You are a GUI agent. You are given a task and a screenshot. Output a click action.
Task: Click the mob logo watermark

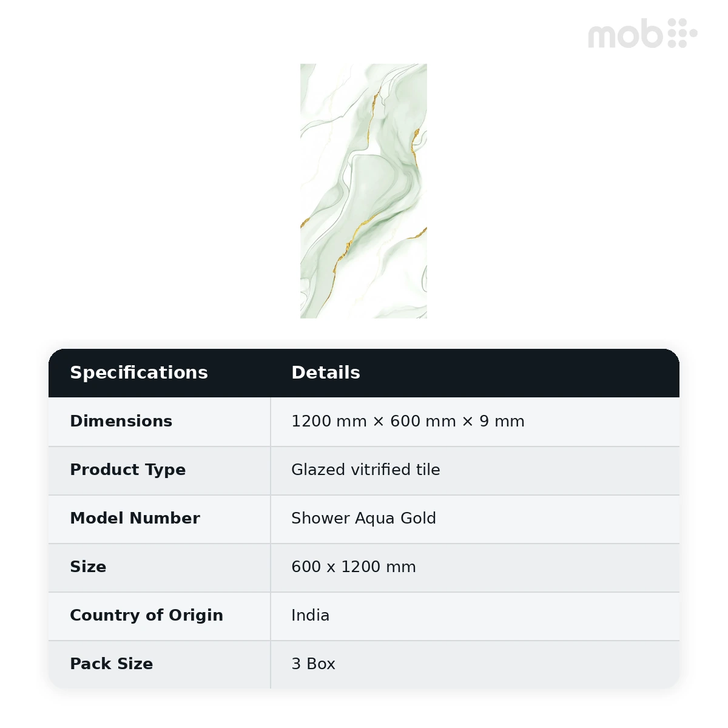tap(642, 33)
